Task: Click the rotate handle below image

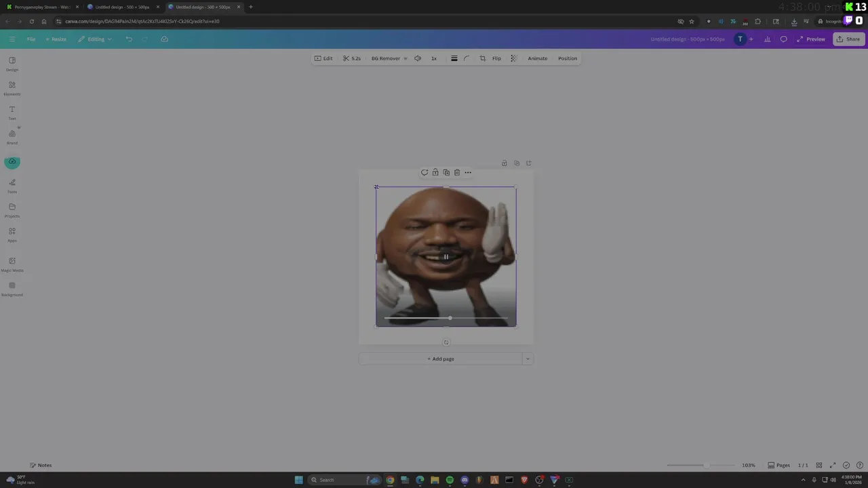Action: click(x=446, y=342)
